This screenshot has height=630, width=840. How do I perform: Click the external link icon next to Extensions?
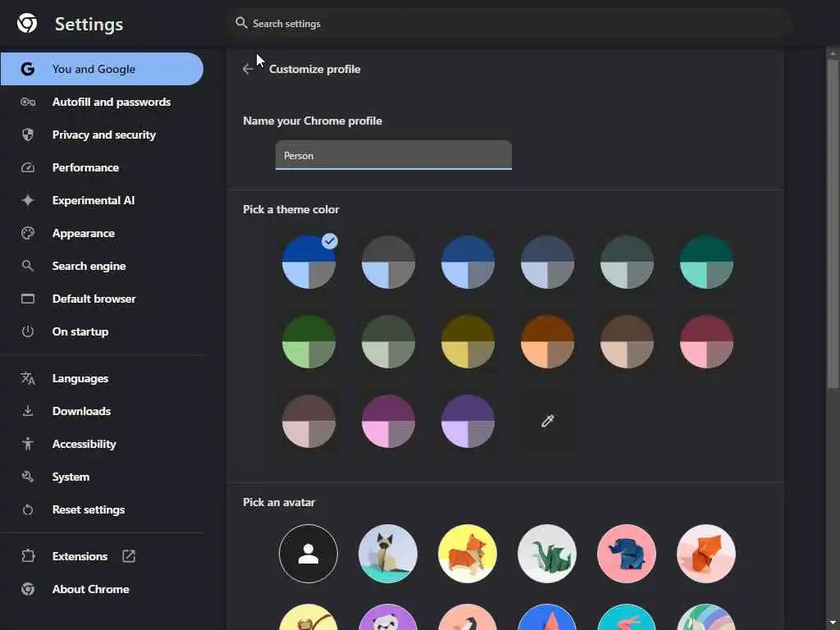coord(129,556)
